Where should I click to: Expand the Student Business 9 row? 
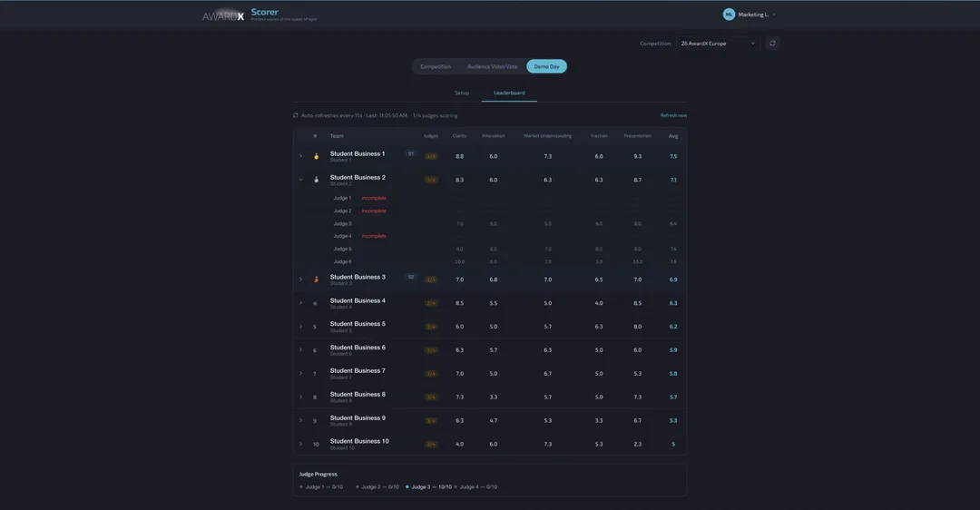coord(300,421)
